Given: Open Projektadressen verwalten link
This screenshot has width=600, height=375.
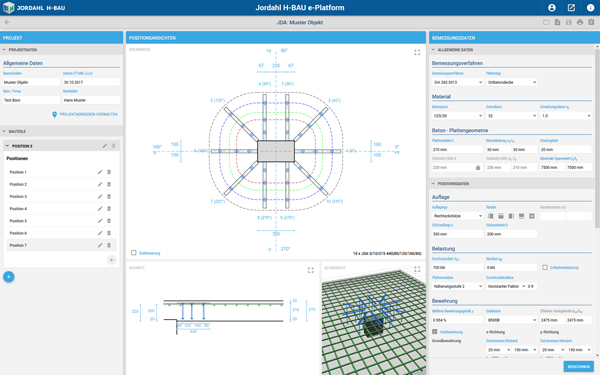Looking at the screenshot, I should click(88, 114).
